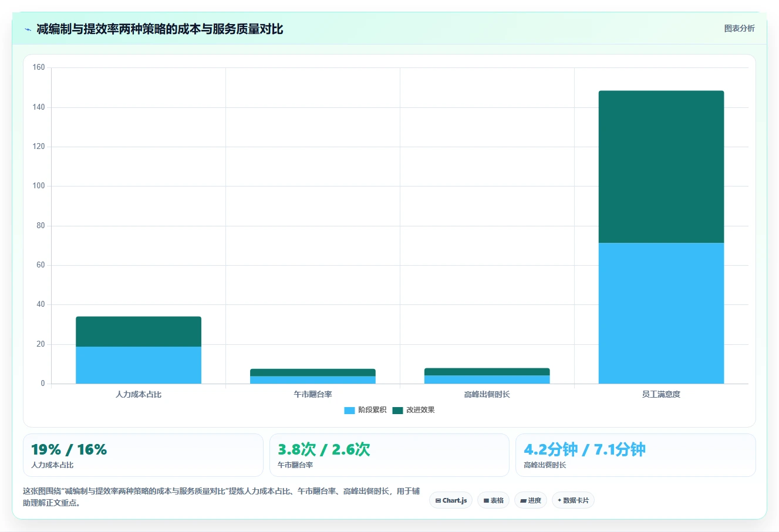Click the 图表分析 label in header
Screen dimensions: 779x532
point(739,28)
